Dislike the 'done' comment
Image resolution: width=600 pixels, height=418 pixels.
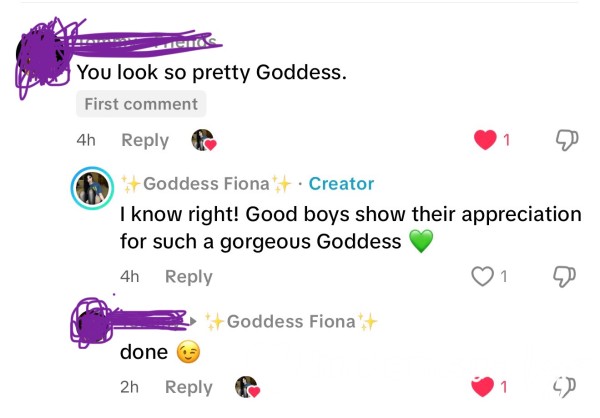point(564,387)
